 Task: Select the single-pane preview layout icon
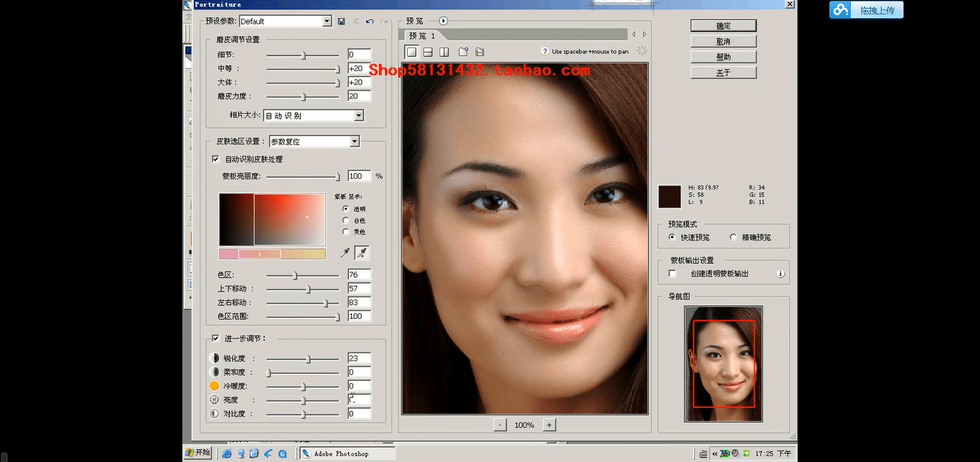coord(411,52)
